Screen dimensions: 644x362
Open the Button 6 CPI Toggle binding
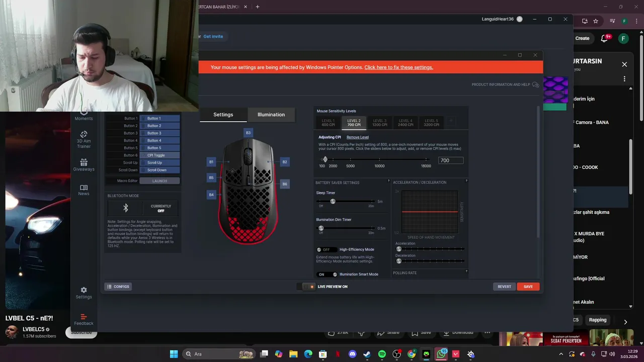(159, 155)
